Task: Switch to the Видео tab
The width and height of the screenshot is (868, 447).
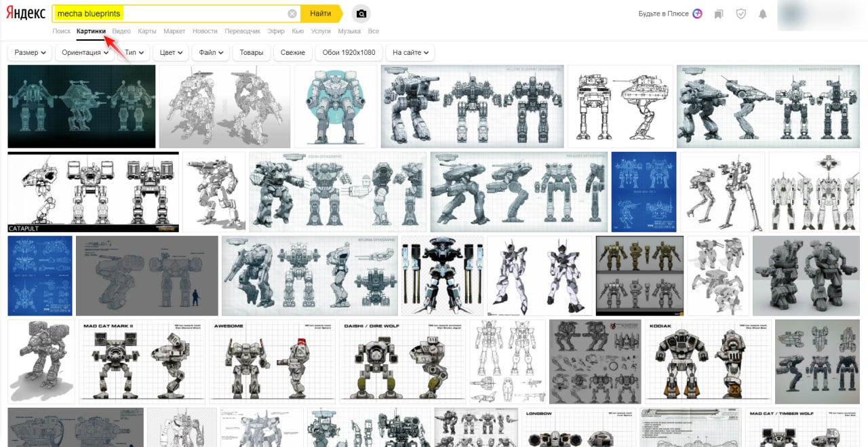Action: coord(121,31)
